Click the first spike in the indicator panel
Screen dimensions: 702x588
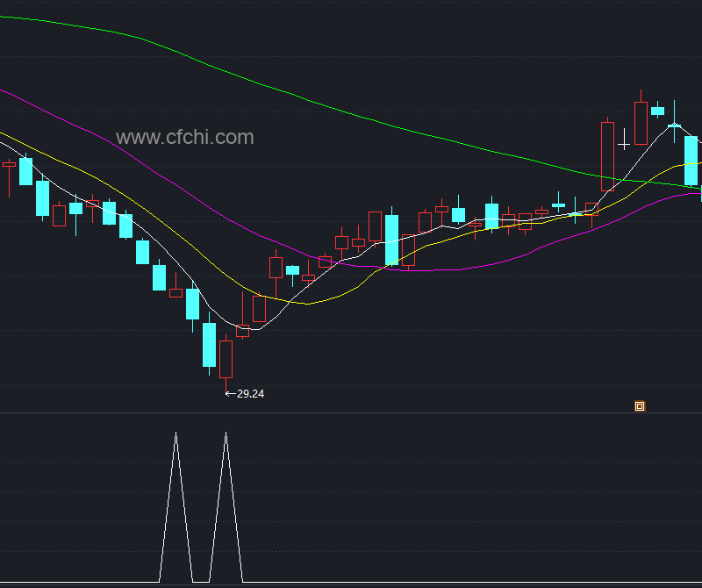pyautogui.click(x=176, y=507)
